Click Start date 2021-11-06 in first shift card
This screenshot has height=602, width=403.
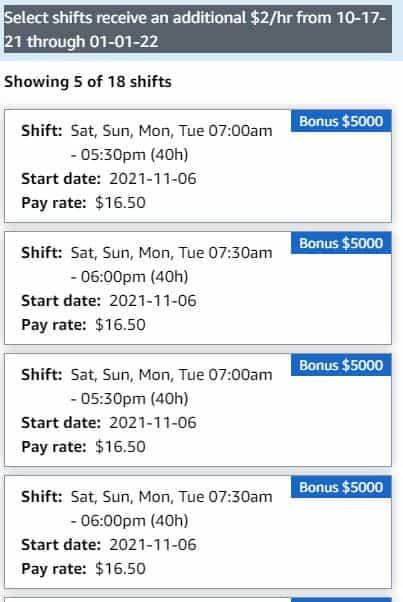[109, 179]
